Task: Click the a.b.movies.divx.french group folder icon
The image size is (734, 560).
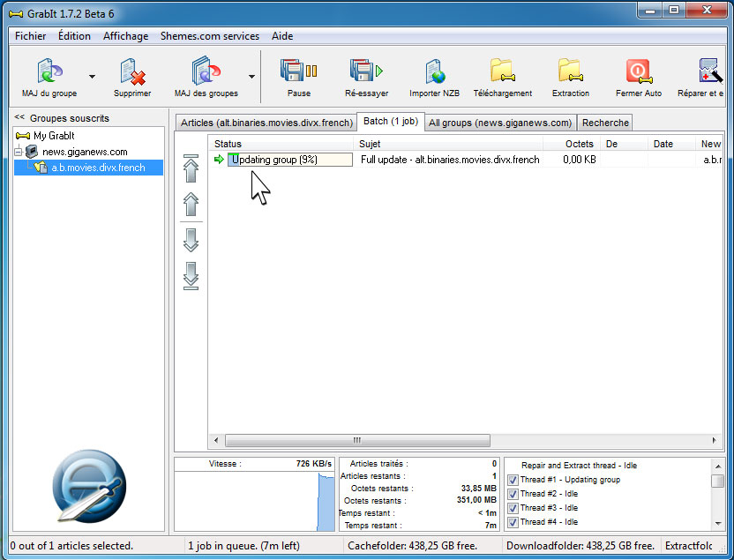Action: point(41,167)
